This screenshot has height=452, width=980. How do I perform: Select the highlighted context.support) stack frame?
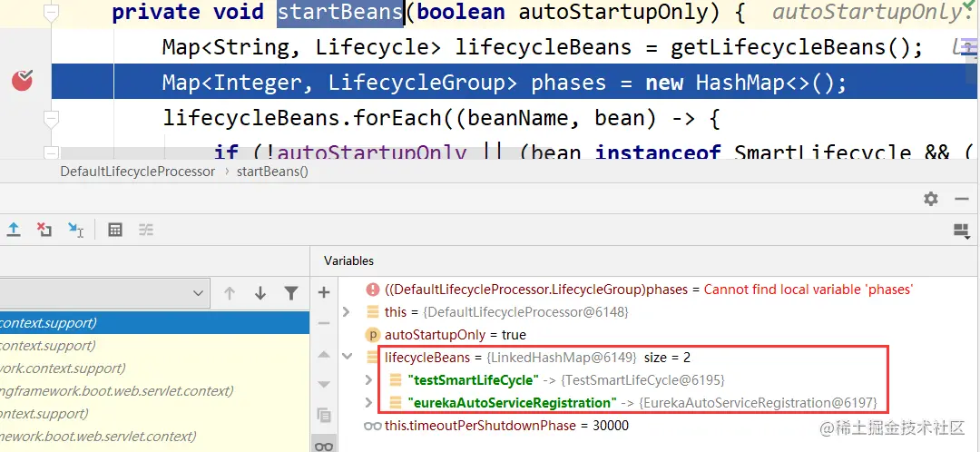[154, 323]
